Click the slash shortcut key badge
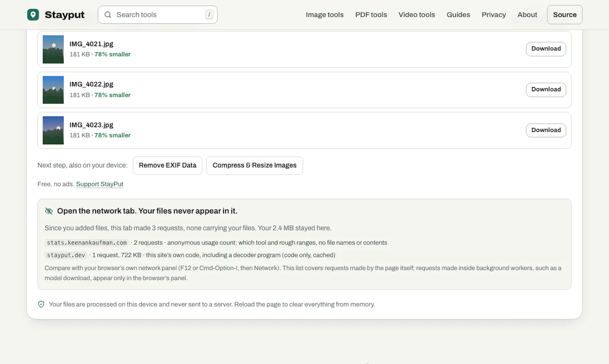The width and height of the screenshot is (609, 364). click(x=209, y=14)
